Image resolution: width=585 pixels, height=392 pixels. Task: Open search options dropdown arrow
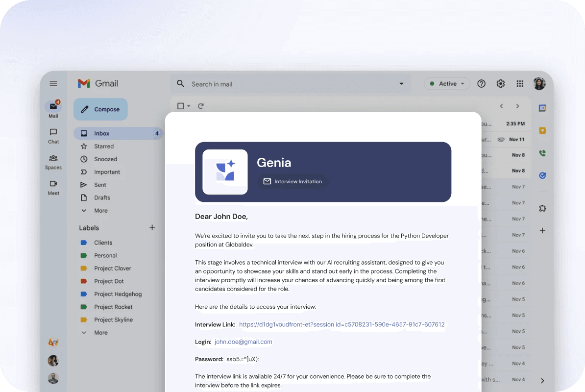pyautogui.click(x=402, y=84)
